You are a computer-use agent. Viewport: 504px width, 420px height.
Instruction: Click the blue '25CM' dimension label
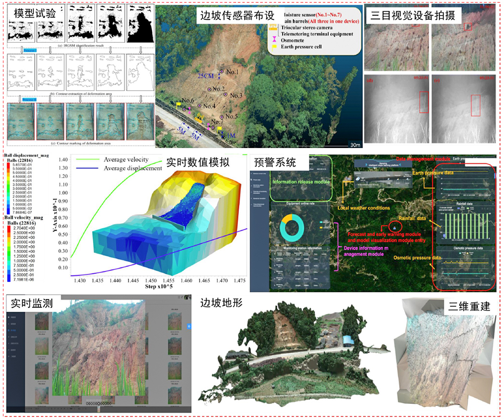tap(206, 76)
